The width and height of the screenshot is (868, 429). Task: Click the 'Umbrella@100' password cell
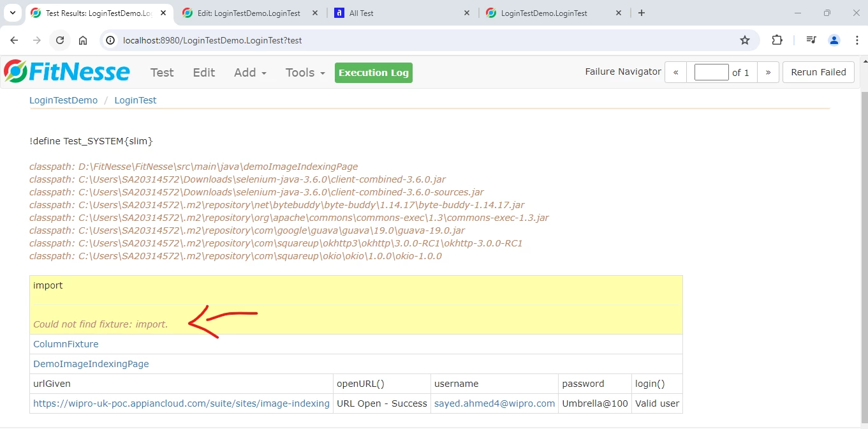click(x=595, y=403)
